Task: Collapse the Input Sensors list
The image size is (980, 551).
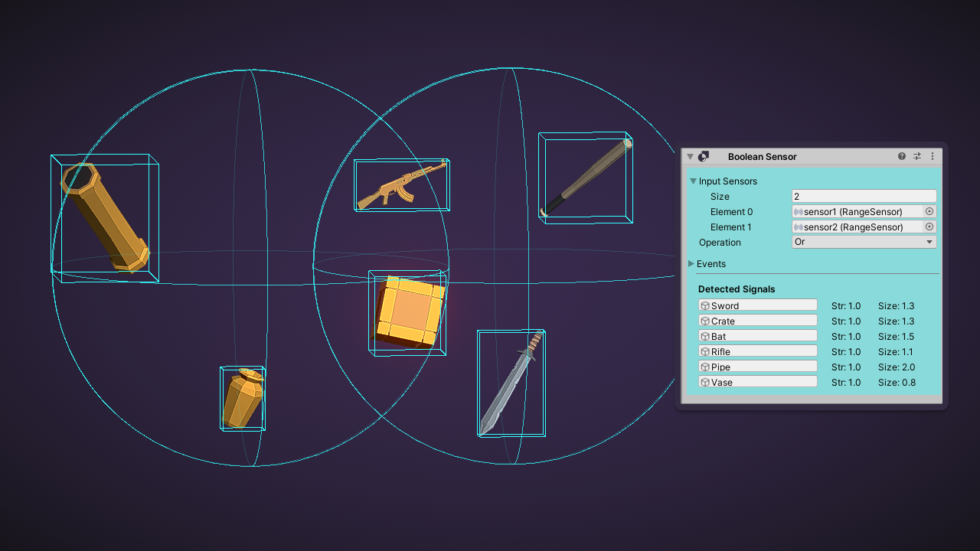Action: pos(693,181)
